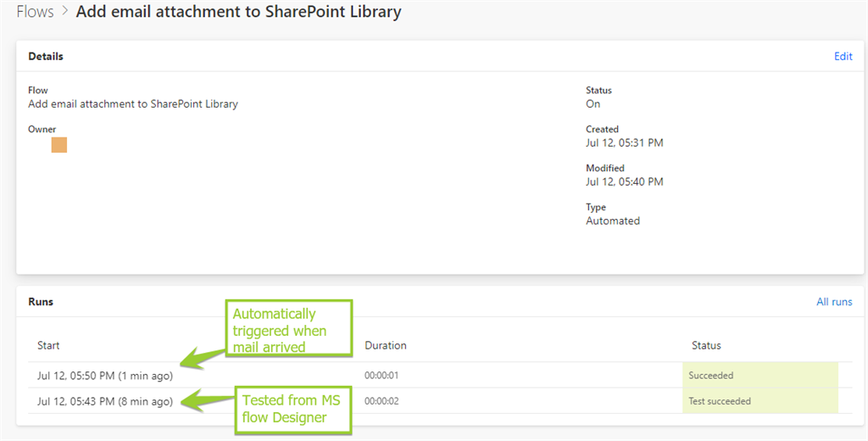
Task: Open the Flows breadcrumb link
Action: 35,12
